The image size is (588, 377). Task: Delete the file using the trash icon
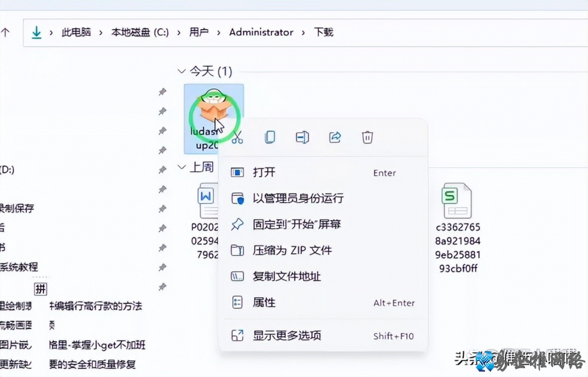tap(367, 137)
